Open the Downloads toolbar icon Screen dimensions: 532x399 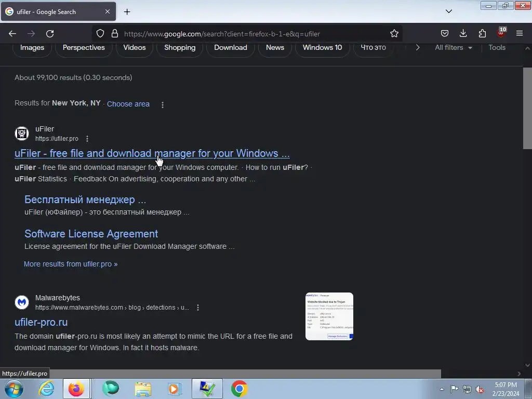pyautogui.click(x=463, y=33)
